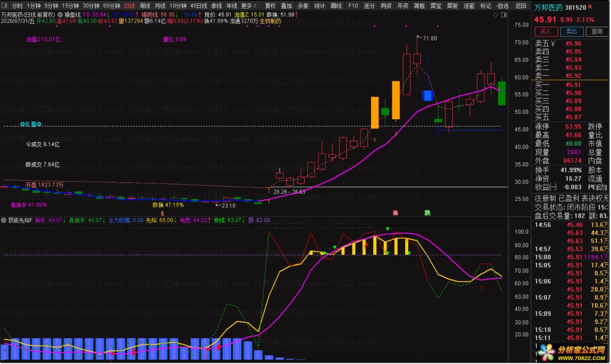The width and height of the screenshot is (611, 364).
Task: Click the 换手 value 41.99% in quote panel
Action: [571, 170]
